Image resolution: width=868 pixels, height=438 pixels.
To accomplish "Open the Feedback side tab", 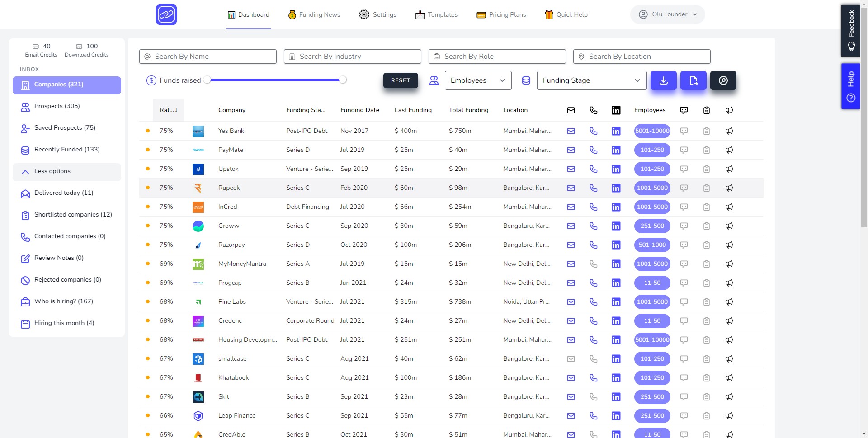I will point(850,30).
